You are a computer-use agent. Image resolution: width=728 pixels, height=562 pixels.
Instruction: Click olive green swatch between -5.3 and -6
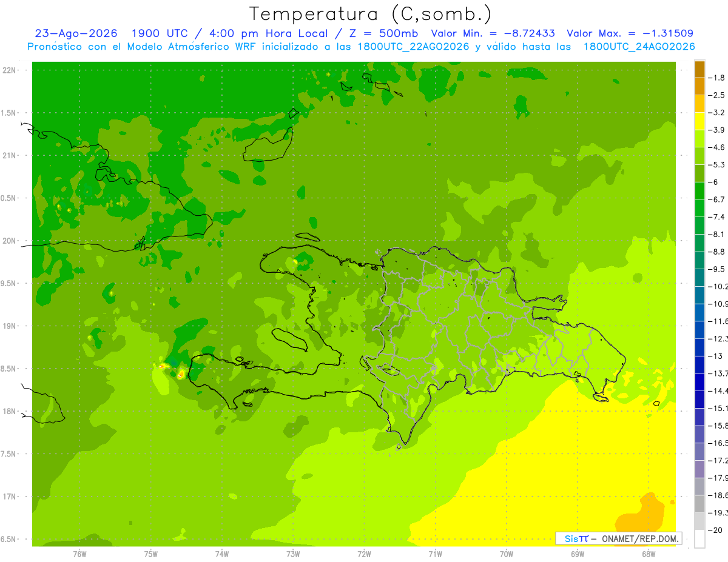699,173
